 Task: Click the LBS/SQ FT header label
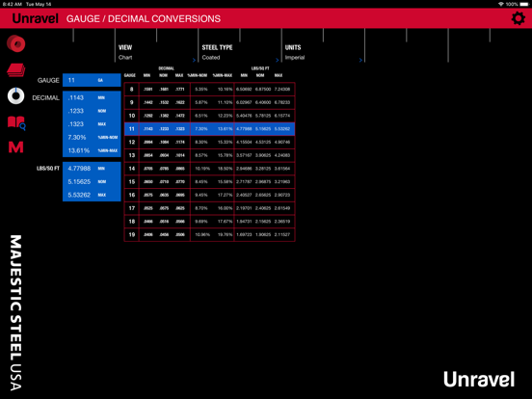point(260,68)
